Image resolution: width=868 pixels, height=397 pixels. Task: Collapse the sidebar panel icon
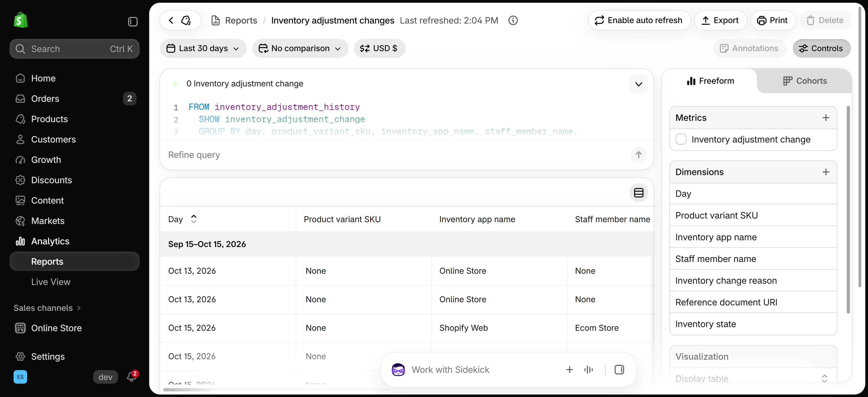[x=133, y=21]
